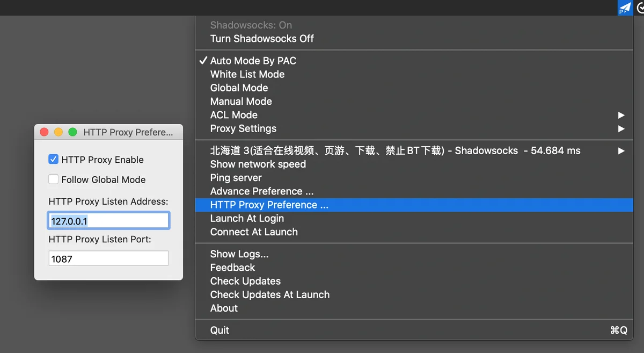Enable the Follow Global Mode checkbox
Viewport: 644px width, 353px height.
(53, 179)
